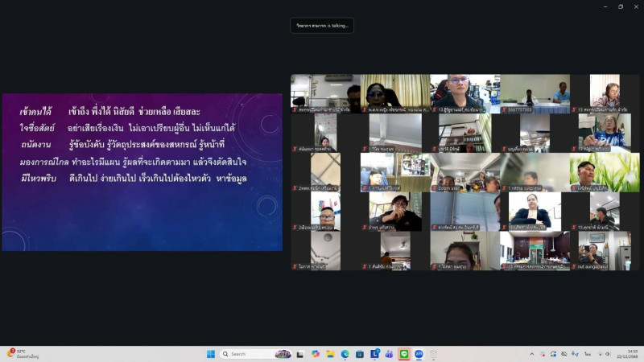Open Microsoft Store taskbar icon
Image resolution: width=644 pixels, height=362 pixels.
click(x=360, y=354)
